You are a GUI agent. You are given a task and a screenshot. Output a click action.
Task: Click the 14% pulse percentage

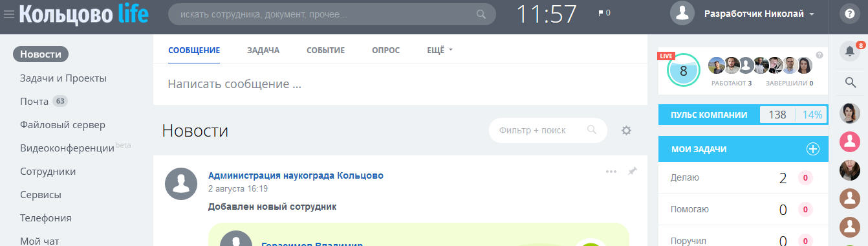coord(812,115)
